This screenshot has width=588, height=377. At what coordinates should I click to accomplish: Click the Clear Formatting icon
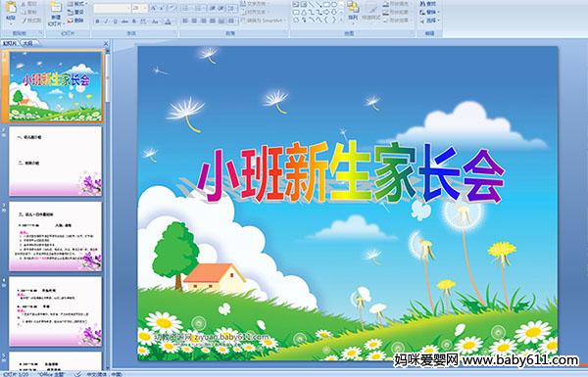(x=172, y=8)
